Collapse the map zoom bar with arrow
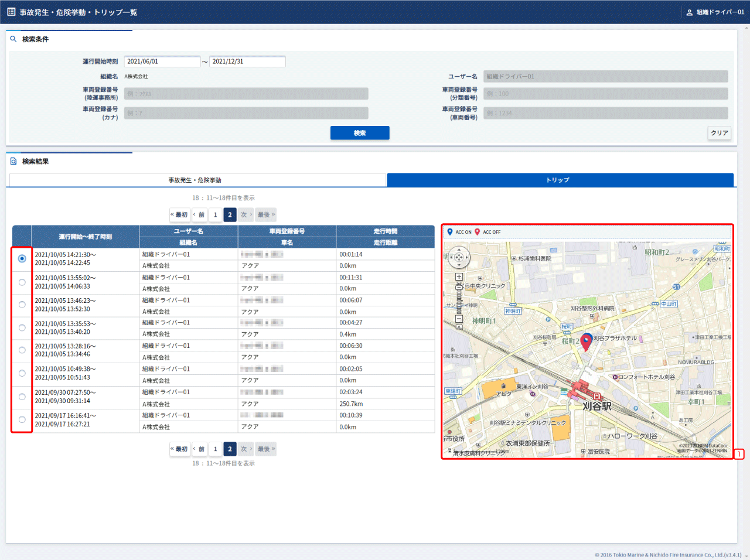 click(x=459, y=327)
